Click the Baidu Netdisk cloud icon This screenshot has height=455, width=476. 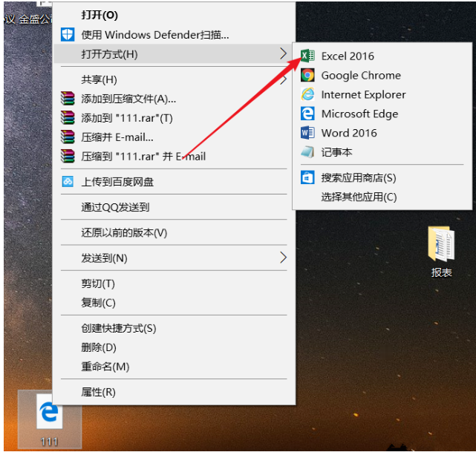pos(68,181)
